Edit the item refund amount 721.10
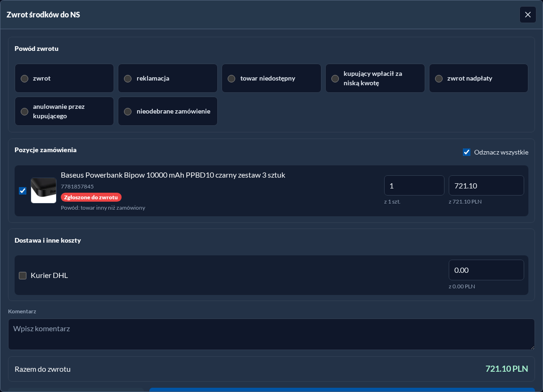The width and height of the screenshot is (543, 392). 486,186
